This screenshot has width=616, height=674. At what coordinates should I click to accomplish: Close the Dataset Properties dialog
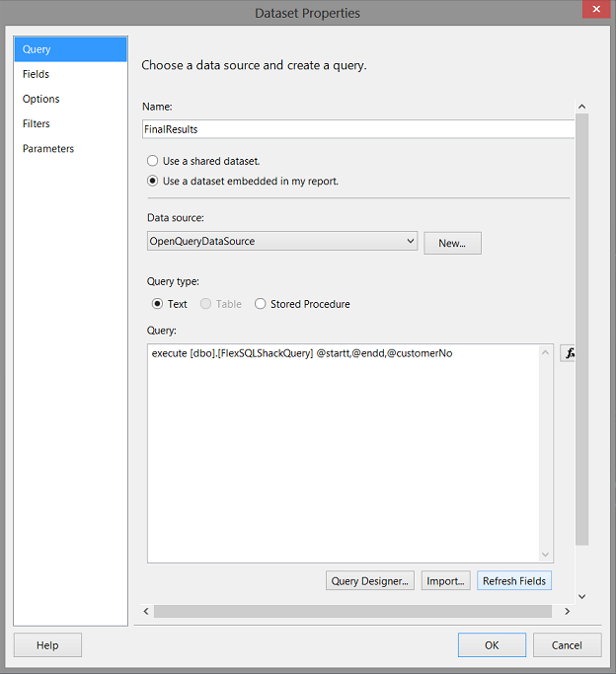click(x=596, y=9)
